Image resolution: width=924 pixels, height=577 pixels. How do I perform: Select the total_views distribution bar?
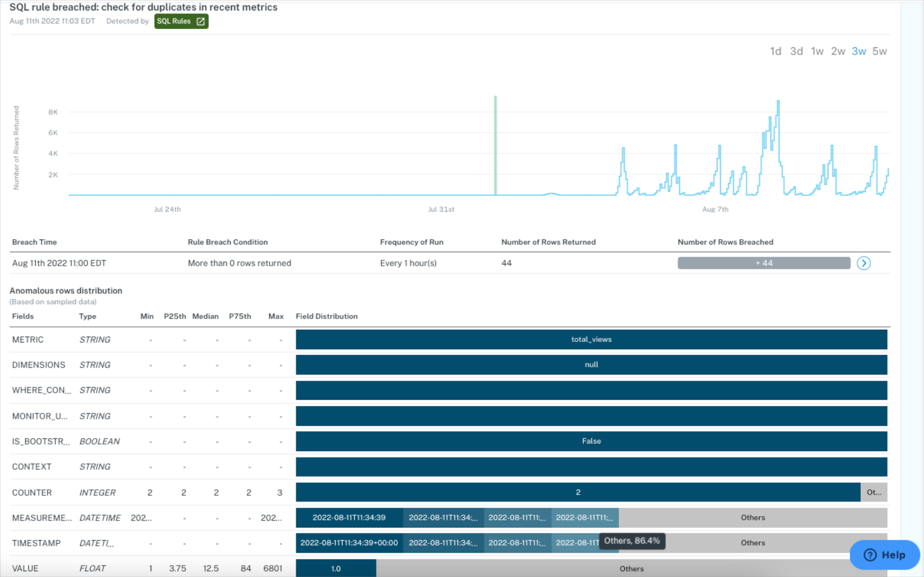point(591,340)
